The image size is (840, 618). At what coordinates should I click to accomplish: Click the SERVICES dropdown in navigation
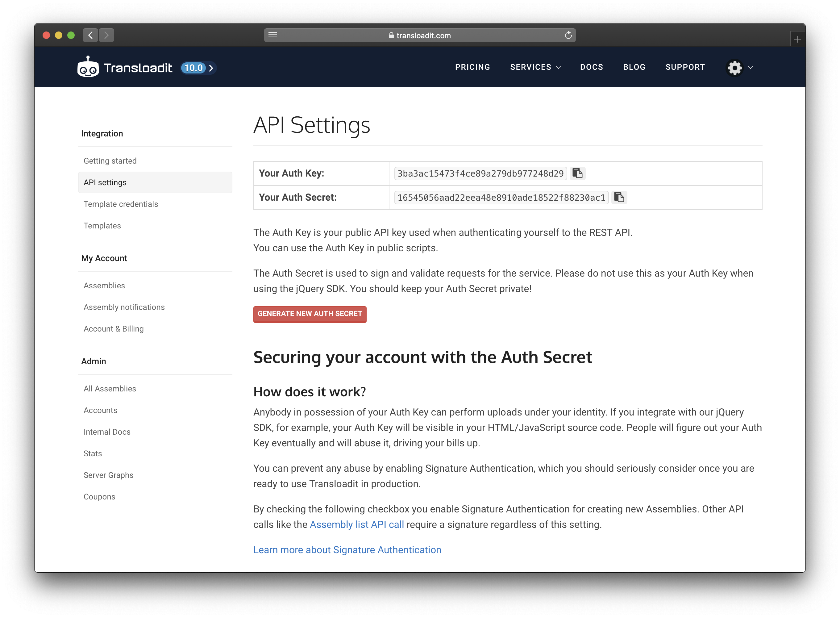535,67
